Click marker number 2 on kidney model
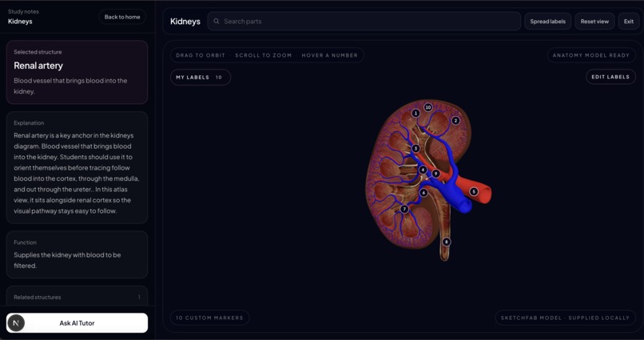The height and width of the screenshot is (340, 644). point(455,121)
